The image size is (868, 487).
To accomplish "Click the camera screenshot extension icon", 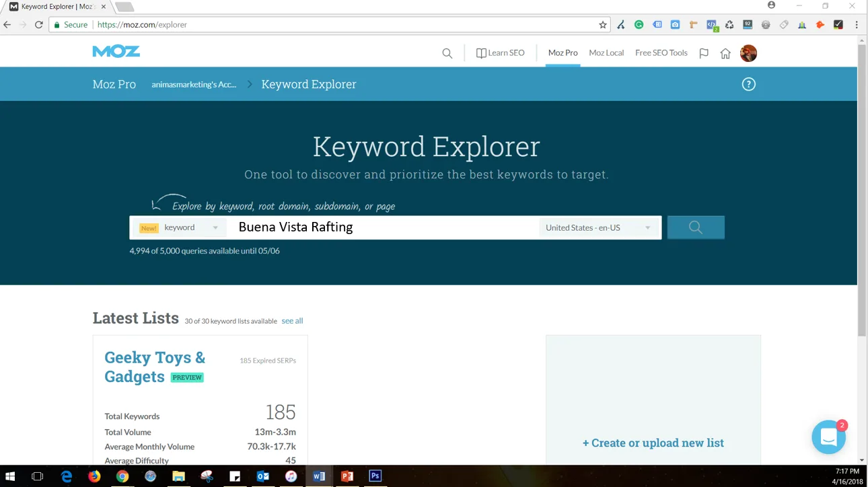I will click(676, 24).
